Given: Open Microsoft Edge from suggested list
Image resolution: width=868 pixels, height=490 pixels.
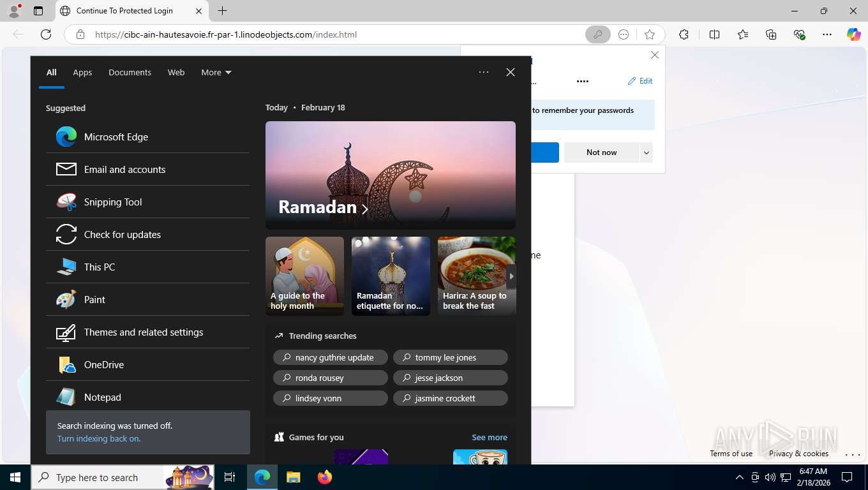Looking at the screenshot, I should 147,137.
